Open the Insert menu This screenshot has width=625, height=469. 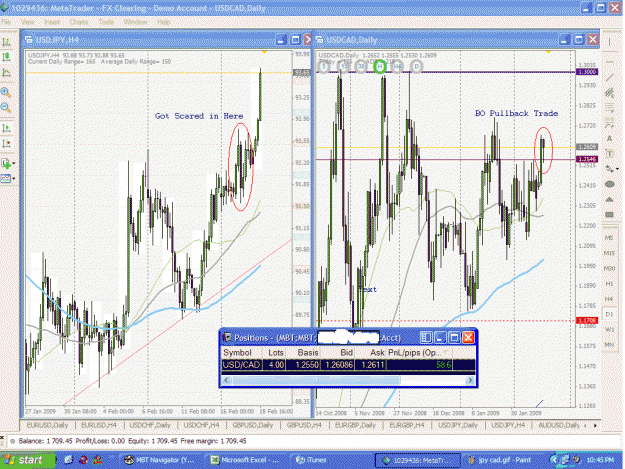[x=52, y=22]
